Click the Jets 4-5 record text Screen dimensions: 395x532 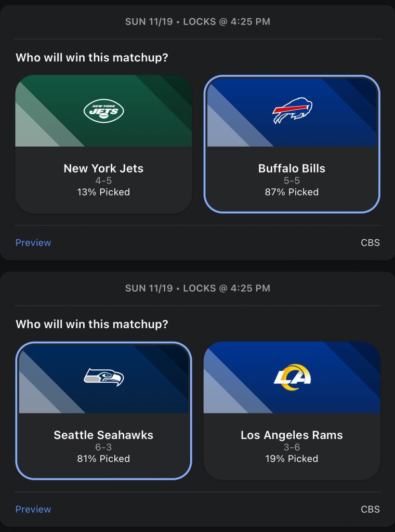pyautogui.click(x=103, y=181)
